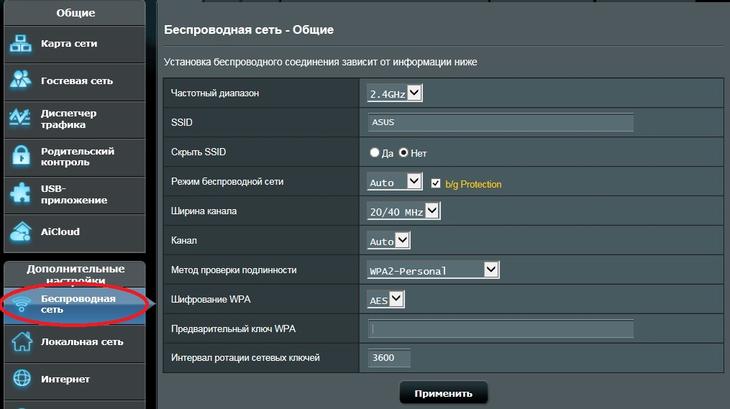Open Диспетчер трафика menu entry
Viewport: 730px width, 409px height.
click(x=74, y=119)
